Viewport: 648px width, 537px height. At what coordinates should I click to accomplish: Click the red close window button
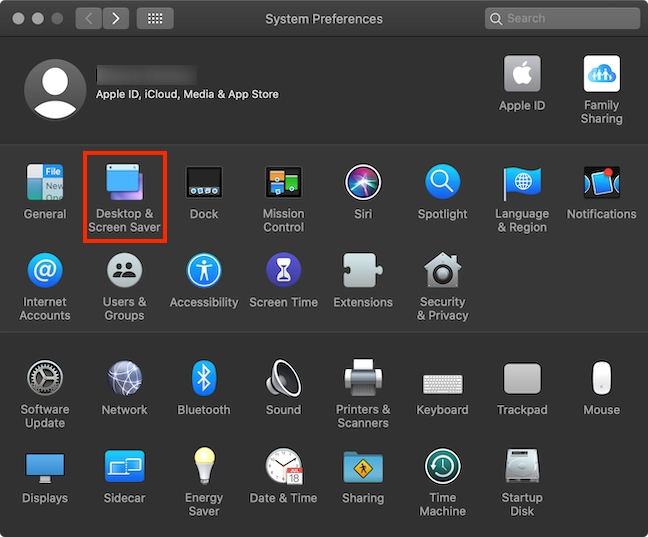18,18
